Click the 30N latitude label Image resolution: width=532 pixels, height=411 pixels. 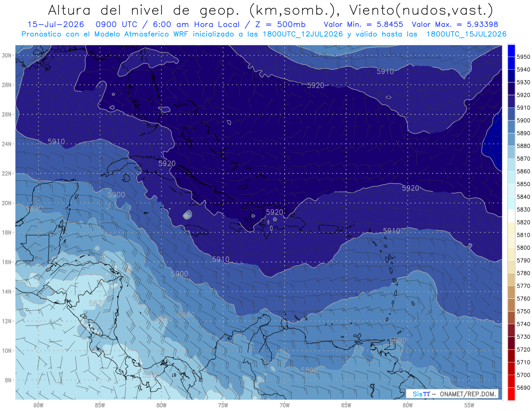click(7, 55)
